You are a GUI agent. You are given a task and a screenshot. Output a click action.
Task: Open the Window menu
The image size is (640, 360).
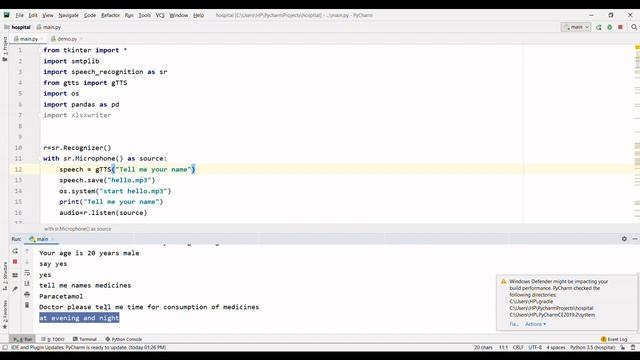tap(178, 15)
